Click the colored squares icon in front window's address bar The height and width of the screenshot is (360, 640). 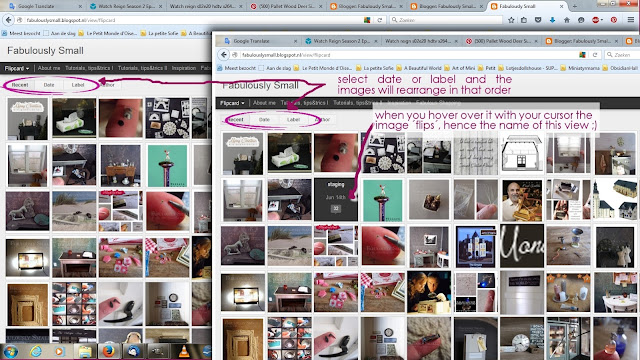tap(582, 54)
